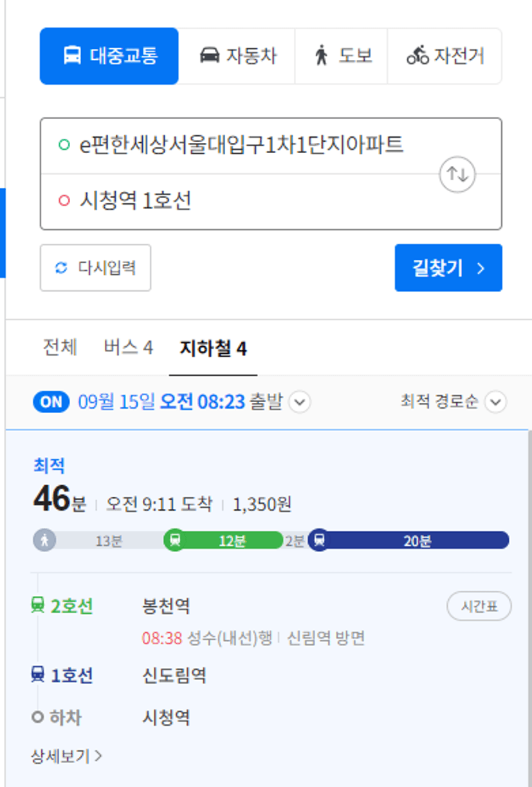Screen dimensions: 532x787
Task: Switch to the 버스 4 tab
Action: tap(129, 348)
